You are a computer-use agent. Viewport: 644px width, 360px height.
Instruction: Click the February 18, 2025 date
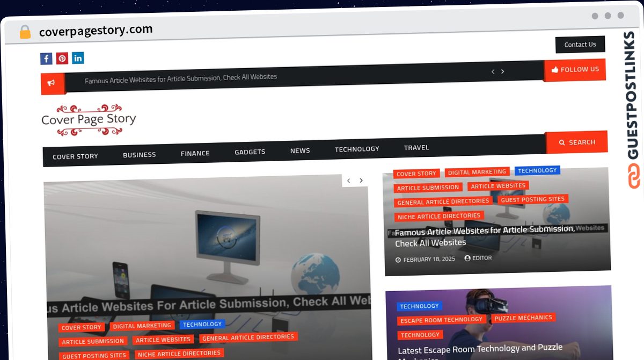(x=429, y=259)
